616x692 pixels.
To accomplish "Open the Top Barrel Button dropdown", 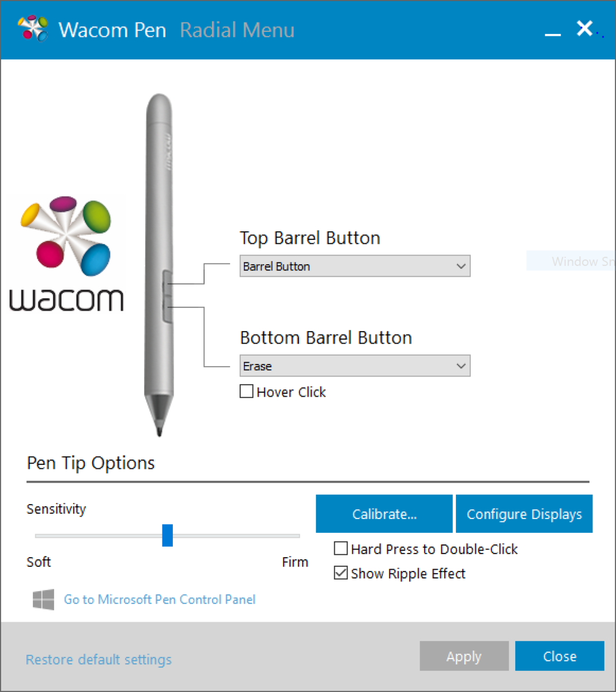I will [354, 266].
